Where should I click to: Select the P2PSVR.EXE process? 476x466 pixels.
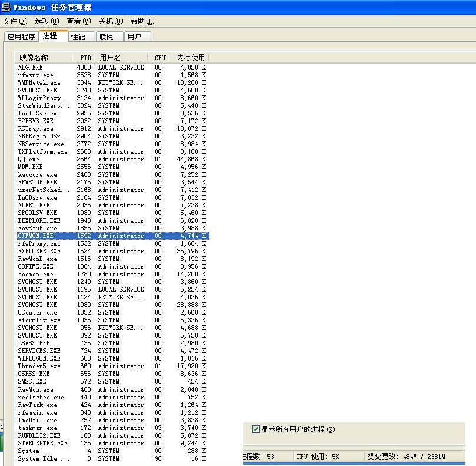[113, 121]
